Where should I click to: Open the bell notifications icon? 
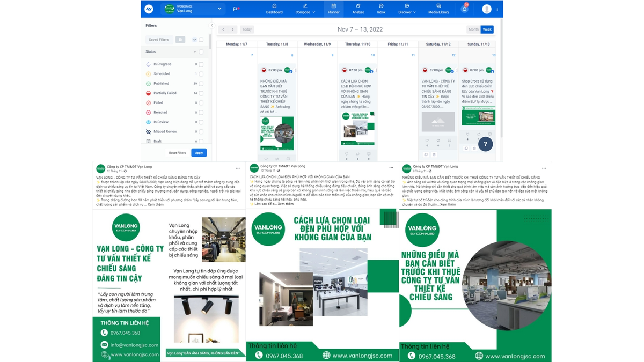point(464,9)
